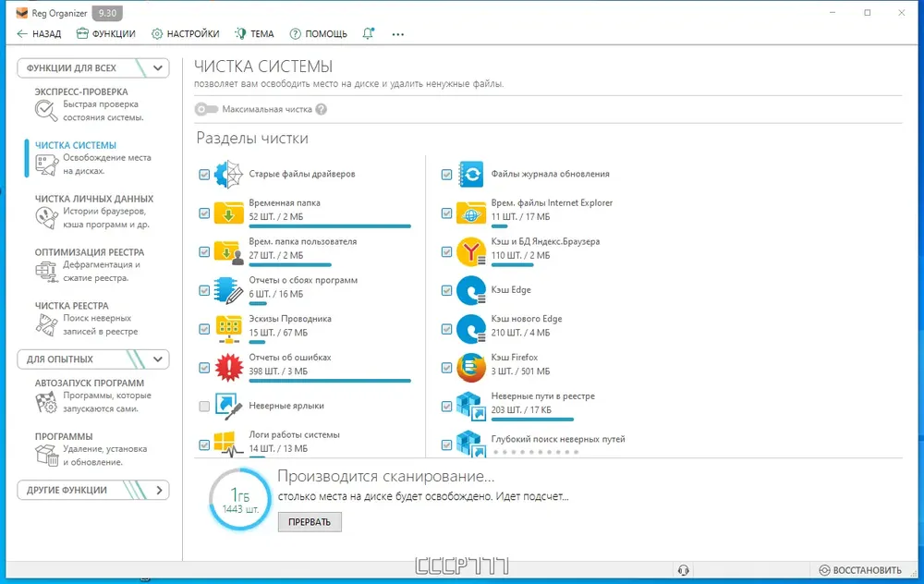Open Чистка личных данных section
The image size is (924, 584).
(93, 213)
